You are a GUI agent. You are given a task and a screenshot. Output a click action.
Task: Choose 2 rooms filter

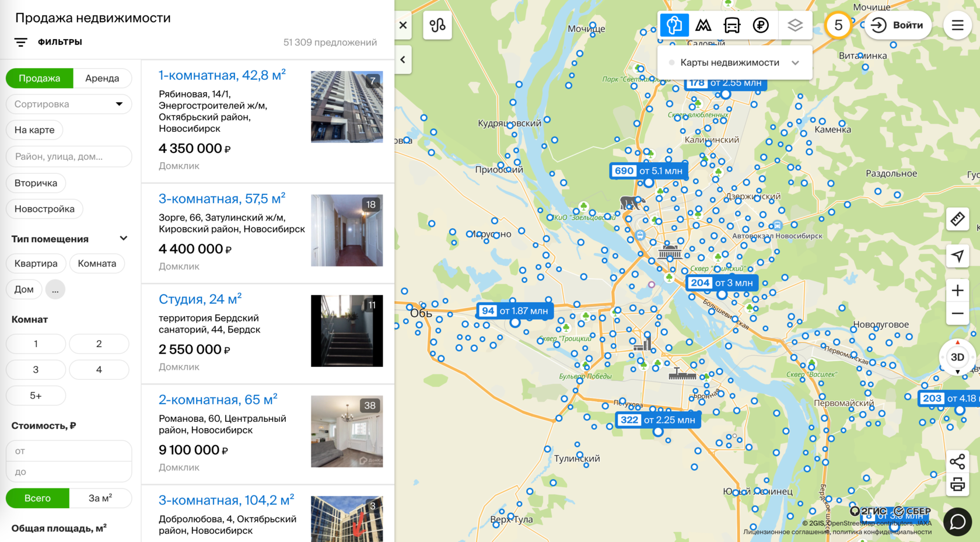pos(99,344)
